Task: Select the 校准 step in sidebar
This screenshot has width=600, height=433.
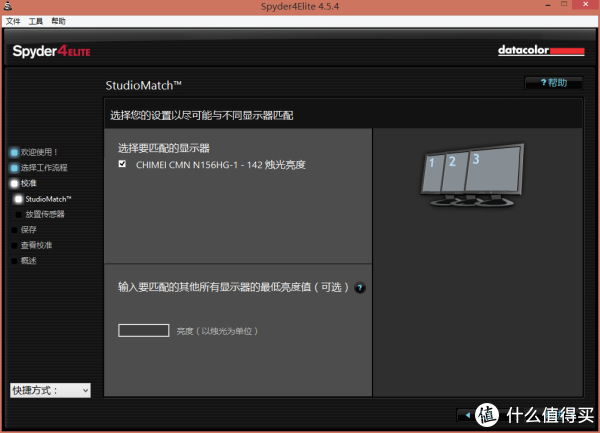Action: pos(24,183)
